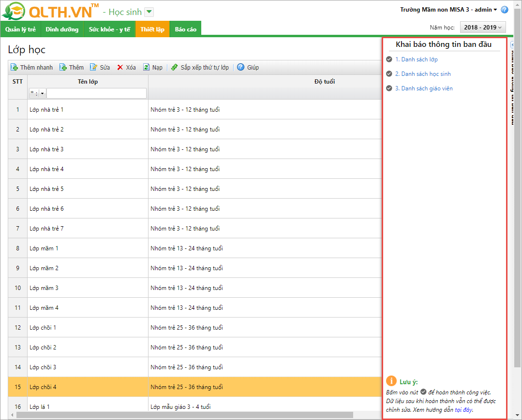Open help icon next to admin
Viewport: 522px width, 420px height.
coord(505,10)
